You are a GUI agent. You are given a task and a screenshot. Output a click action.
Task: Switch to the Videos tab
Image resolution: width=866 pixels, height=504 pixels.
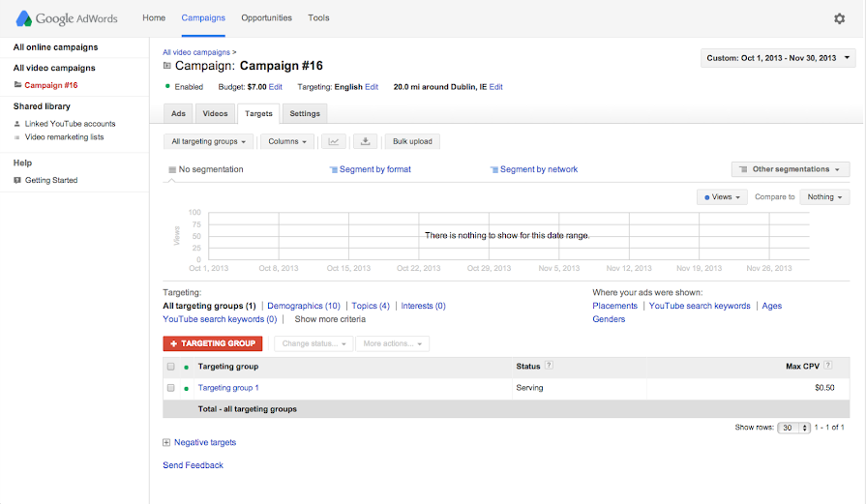[215, 113]
